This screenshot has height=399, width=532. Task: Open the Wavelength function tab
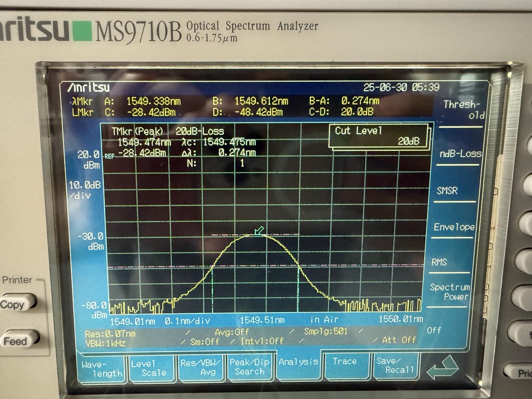tap(102, 369)
